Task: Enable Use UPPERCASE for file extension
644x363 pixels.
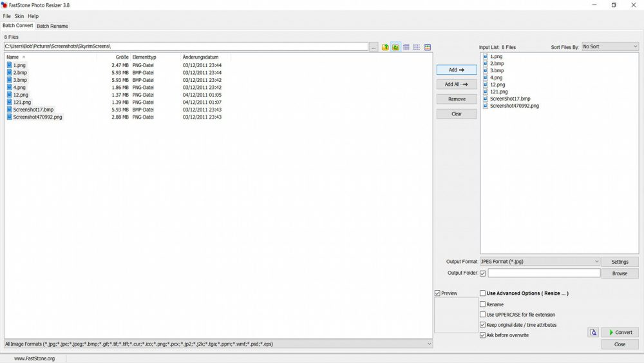Action: pyautogui.click(x=482, y=315)
